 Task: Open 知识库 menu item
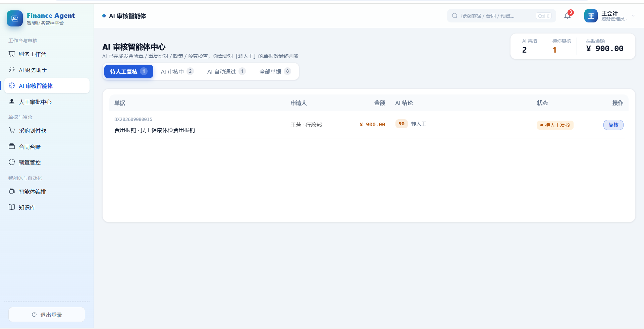(x=47, y=207)
